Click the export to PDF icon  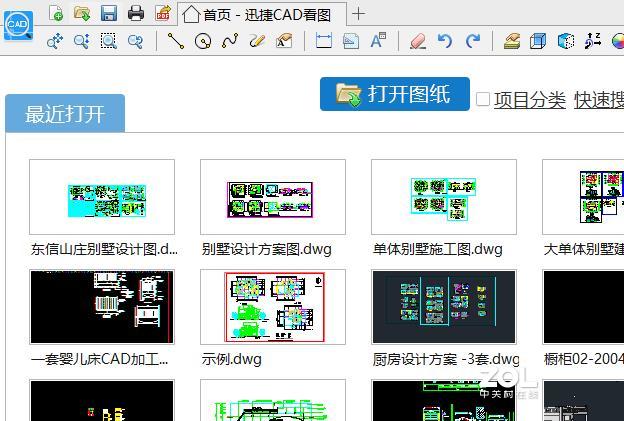click(x=163, y=14)
